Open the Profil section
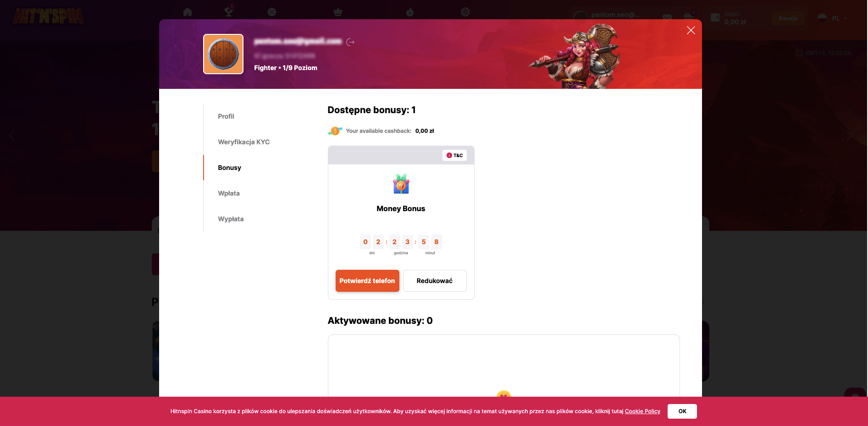The height and width of the screenshot is (426, 868). click(x=226, y=116)
